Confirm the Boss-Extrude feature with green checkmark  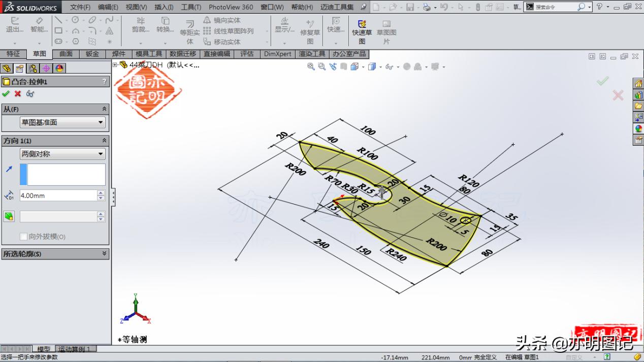tap(6, 94)
